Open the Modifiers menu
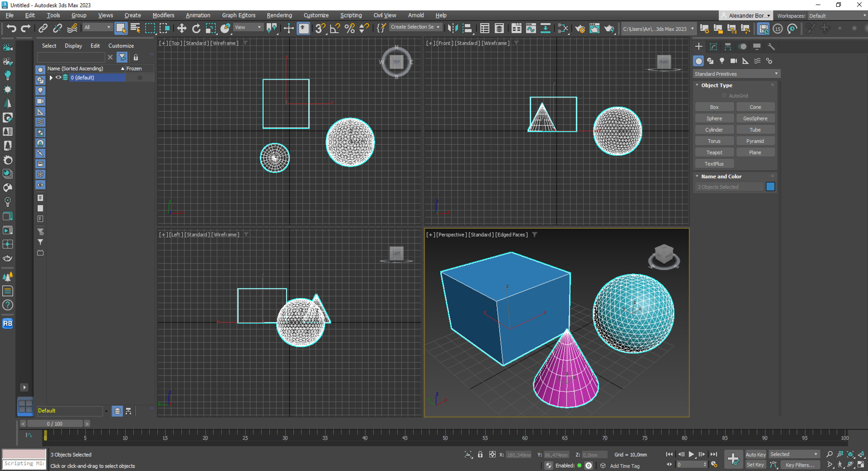This screenshot has height=471, width=868. [163, 15]
